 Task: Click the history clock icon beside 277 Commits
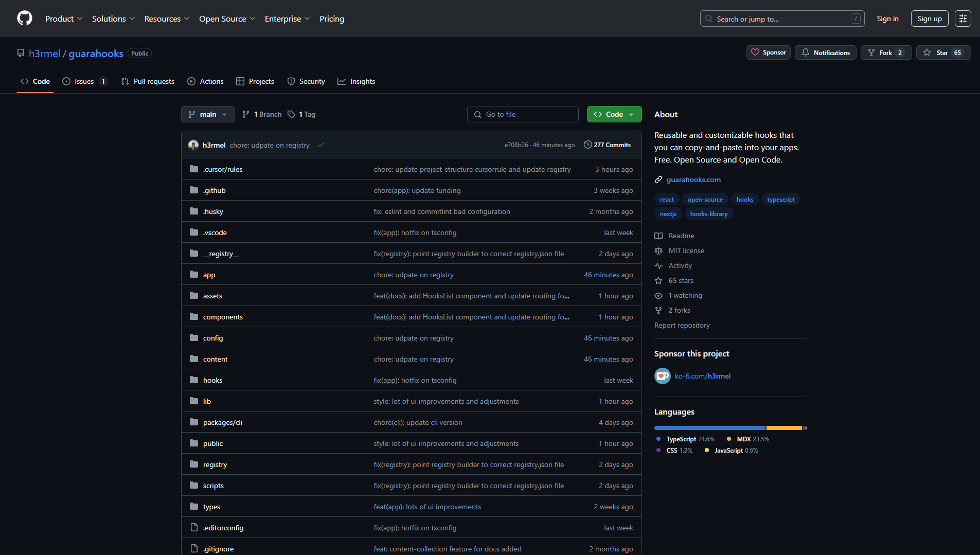click(x=587, y=145)
